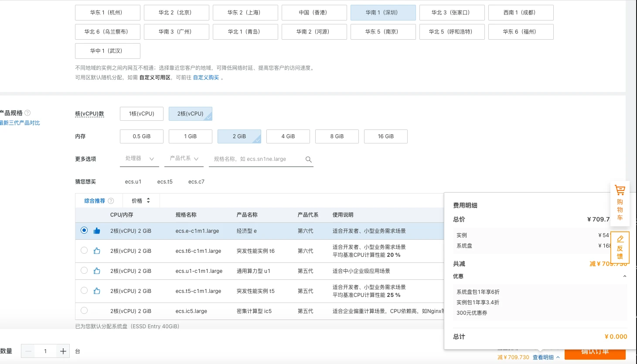Viewport: 637px width, 364px height.
Task: Sort the list by 价格 tab
Action: coord(140,201)
